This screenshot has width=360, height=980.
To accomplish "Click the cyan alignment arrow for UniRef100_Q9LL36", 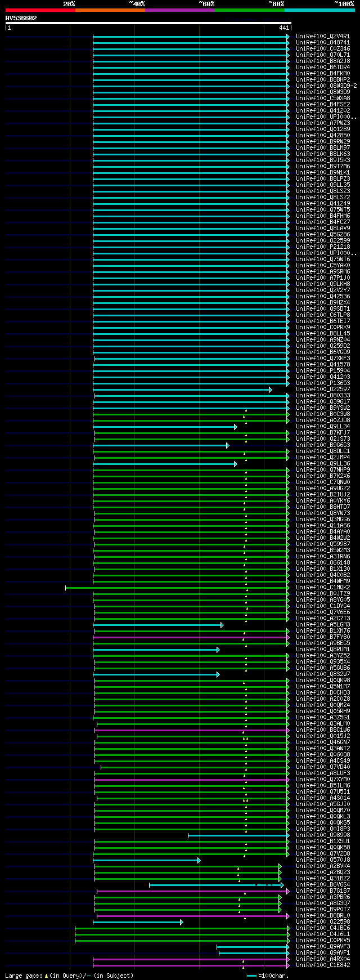I will coord(165,464).
